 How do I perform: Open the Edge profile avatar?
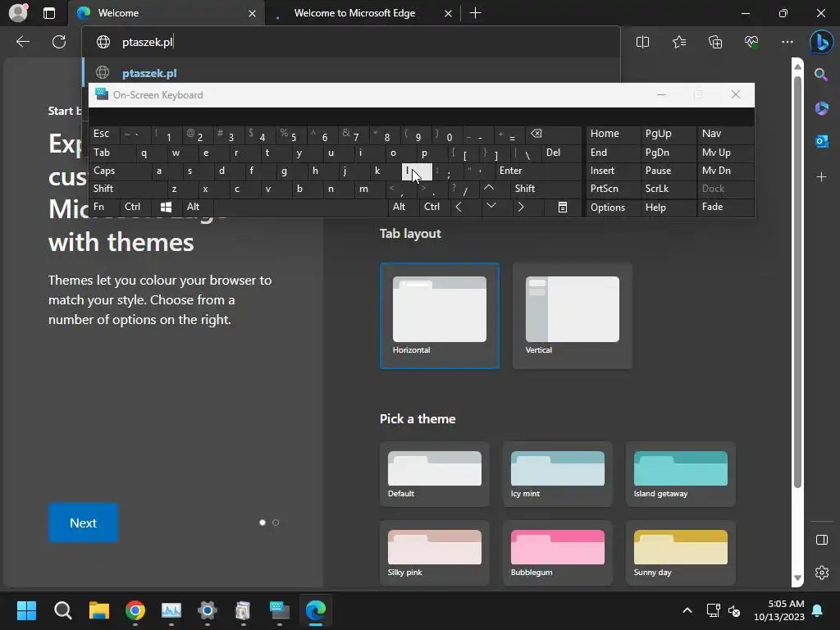coord(18,12)
